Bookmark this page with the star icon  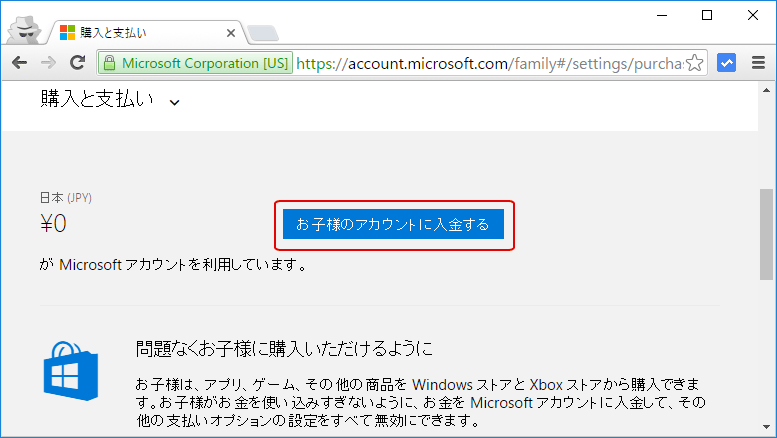pyautogui.click(x=695, y=63)
